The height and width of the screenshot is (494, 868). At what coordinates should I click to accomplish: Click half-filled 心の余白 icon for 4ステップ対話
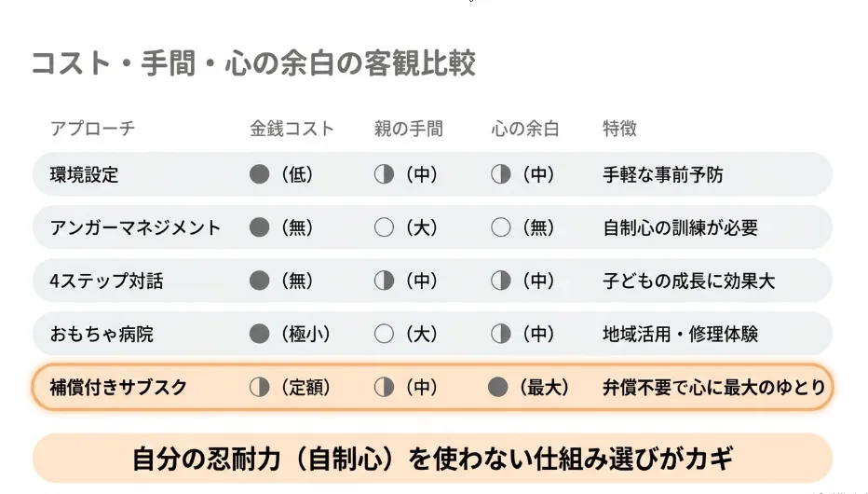500,281
